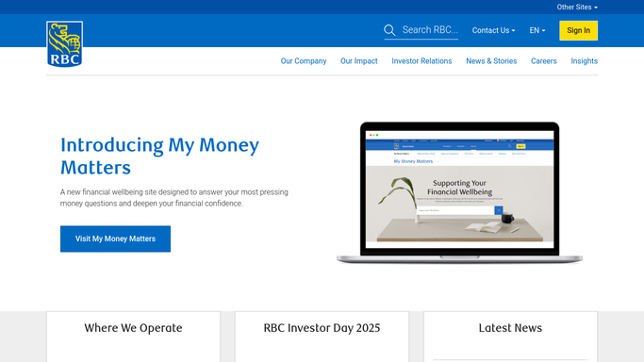Open the Insights menu item
The image size is (644, 362).
click(x=584, y=61)
